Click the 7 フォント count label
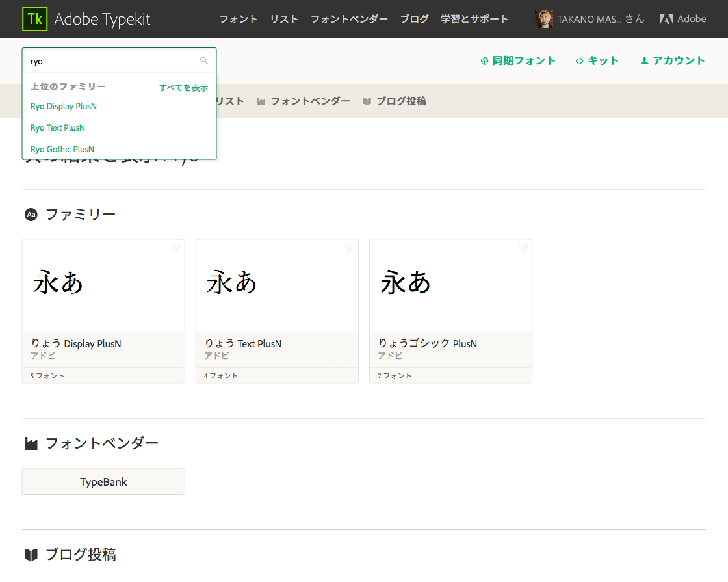The width and height of the screenshot is (728, 582). (394, 376)
